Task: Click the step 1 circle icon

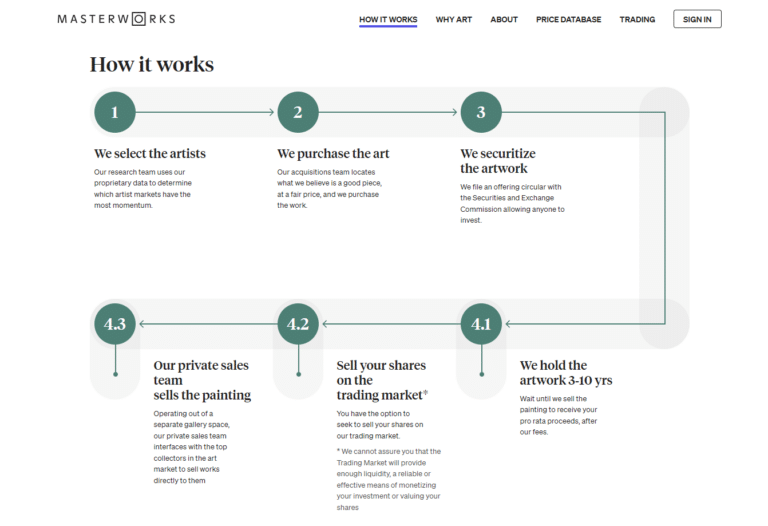Action: click(115, 112)
